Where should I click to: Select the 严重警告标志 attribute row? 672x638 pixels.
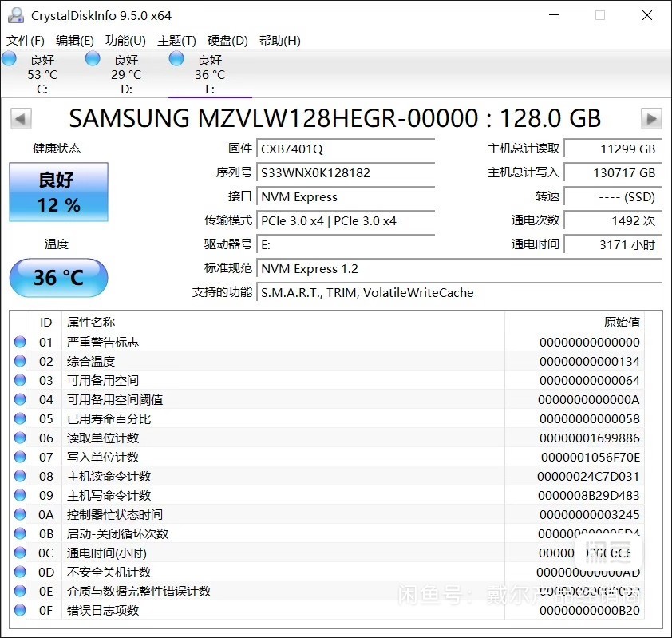click(x=327, y=342)
